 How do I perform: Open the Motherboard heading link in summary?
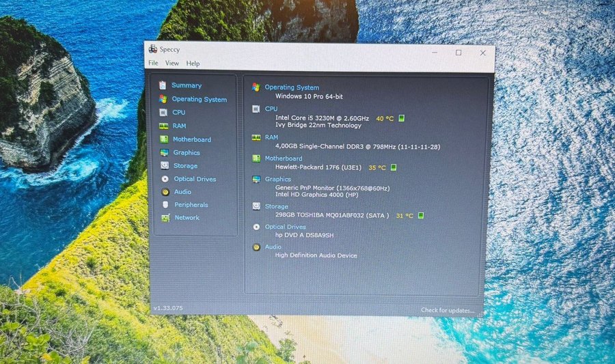pos(284,158)
